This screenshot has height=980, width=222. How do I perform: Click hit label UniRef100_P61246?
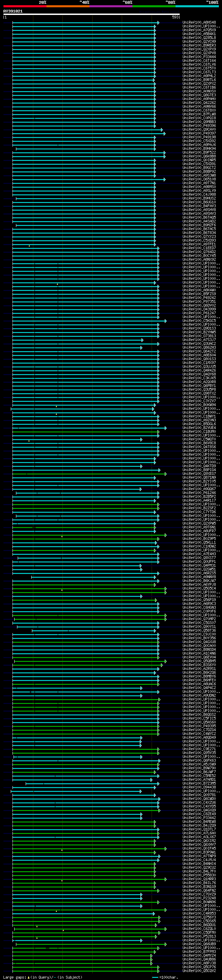click(x=199, y=493)
